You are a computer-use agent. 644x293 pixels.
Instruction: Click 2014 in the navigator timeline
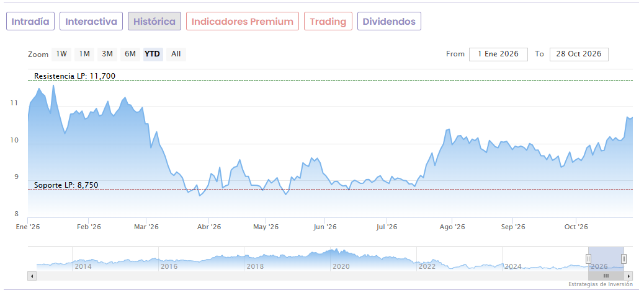pos(83,267)
